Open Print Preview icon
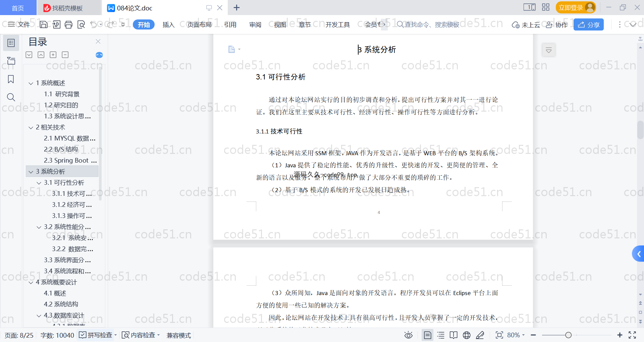The width and height of the screenshot is (644, 342). [81, 24]
